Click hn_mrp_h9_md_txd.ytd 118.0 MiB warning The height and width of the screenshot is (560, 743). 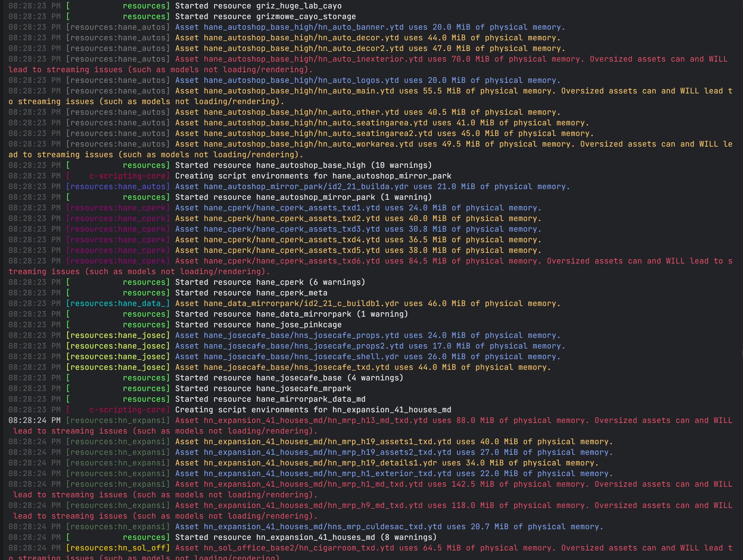370,511
